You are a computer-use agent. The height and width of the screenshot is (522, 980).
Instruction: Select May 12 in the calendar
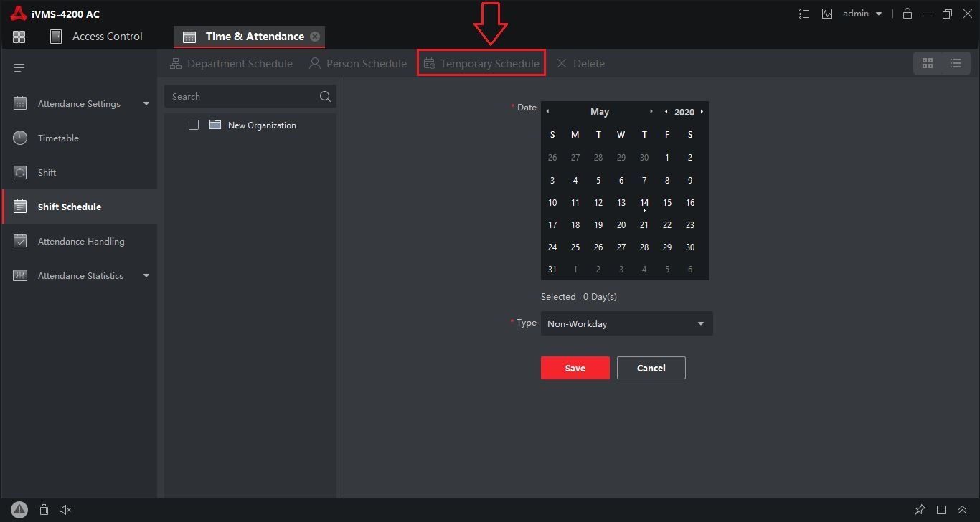pos(598,203)
